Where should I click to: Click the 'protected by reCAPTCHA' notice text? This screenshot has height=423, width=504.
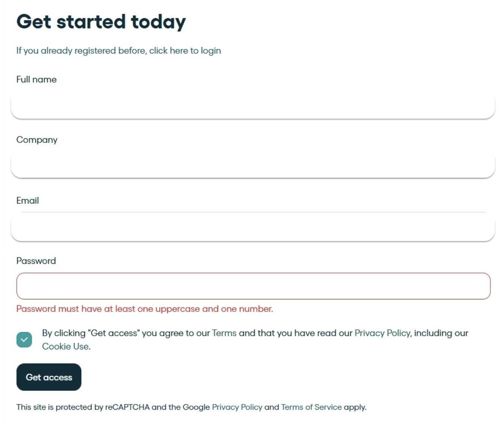pyautogui.click(x=191, y=407)
